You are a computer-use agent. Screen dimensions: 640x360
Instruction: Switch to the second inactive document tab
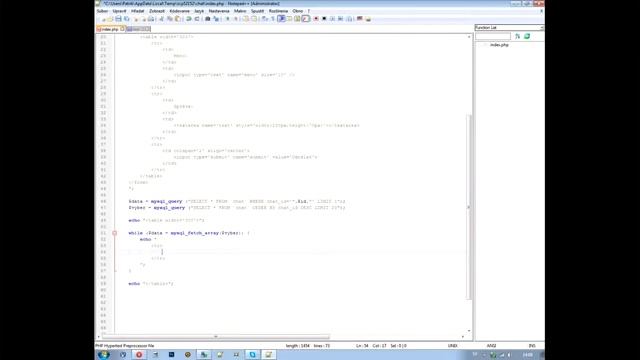pyautogui.click(x=138, y=29)
